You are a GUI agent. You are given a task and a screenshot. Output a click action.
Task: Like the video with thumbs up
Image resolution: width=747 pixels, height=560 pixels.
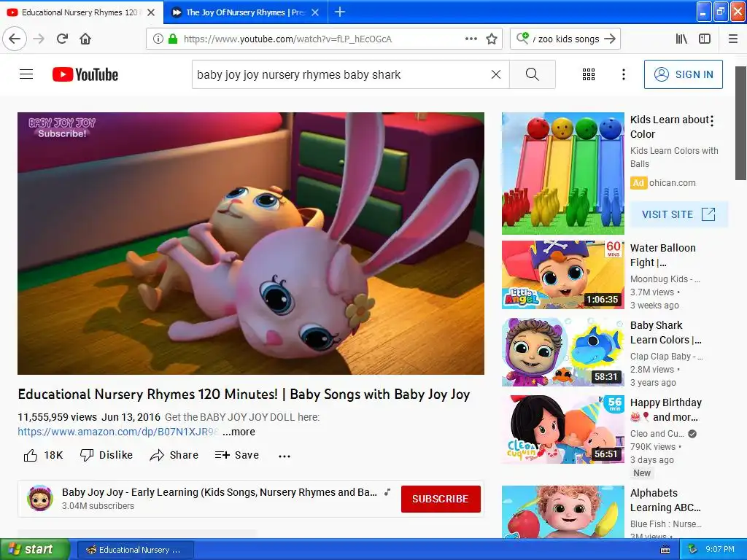point(43,455)
